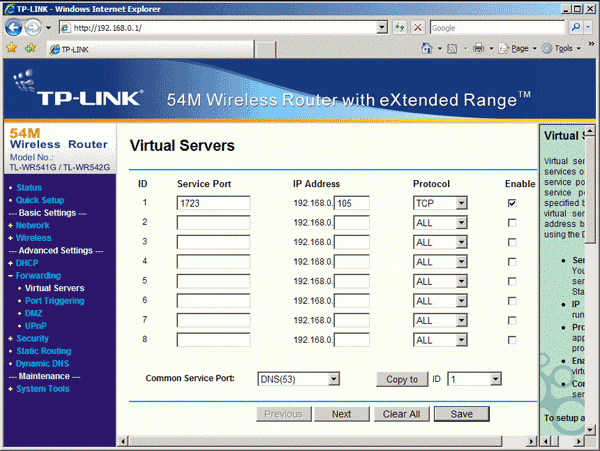Click the red Stop loading icon
This screenshot has width=600, height=451.
click(418, 28)
